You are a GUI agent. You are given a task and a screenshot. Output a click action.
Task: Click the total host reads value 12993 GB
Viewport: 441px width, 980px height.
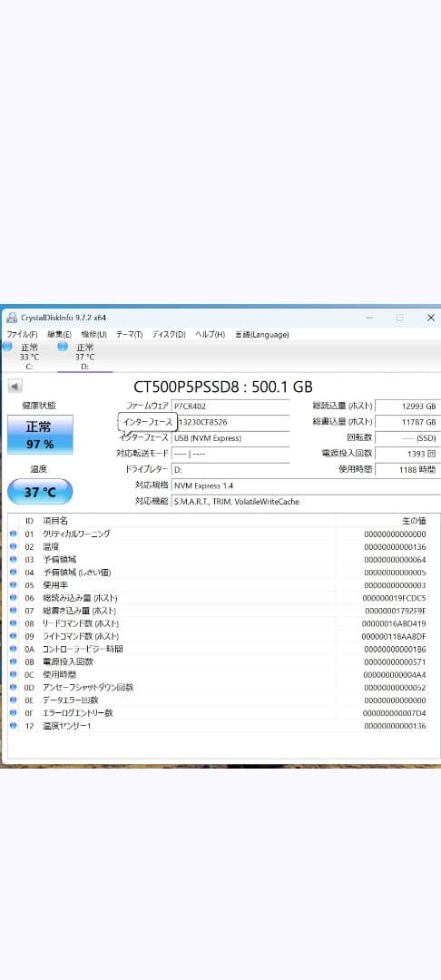point(408,406)
